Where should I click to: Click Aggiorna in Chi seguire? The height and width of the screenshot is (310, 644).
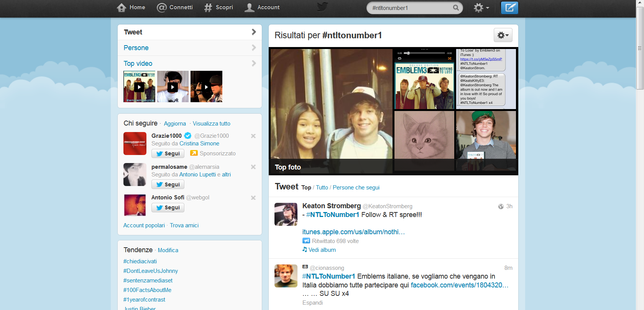(x=175, y=124)
